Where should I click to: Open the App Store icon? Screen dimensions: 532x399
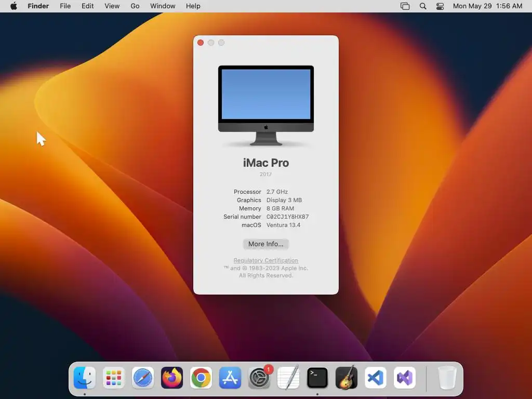[x=230, y=378]
